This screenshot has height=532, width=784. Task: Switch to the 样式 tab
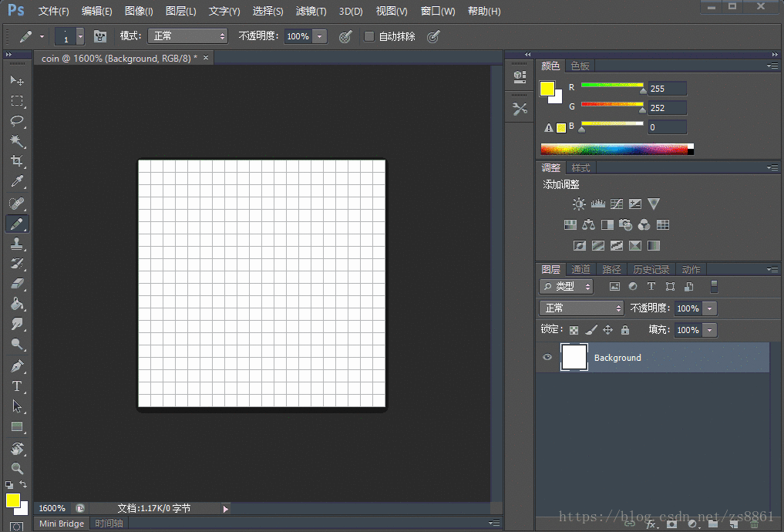point(580,168)
